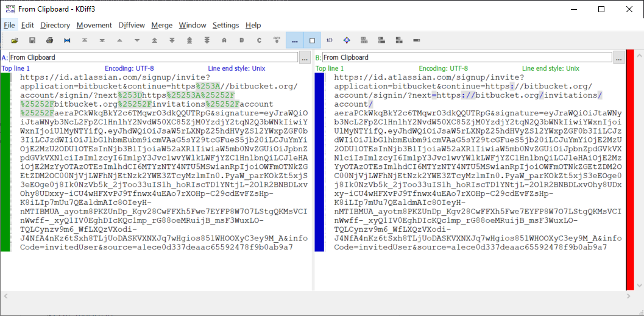Click the red overview bar on right

[630, 169]
